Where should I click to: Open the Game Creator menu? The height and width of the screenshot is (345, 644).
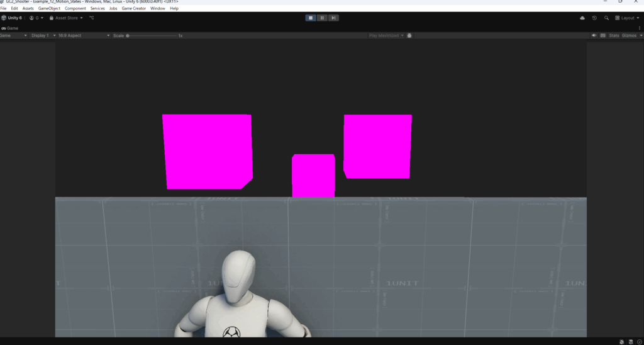pyautogui.click(x=133, y=8)
